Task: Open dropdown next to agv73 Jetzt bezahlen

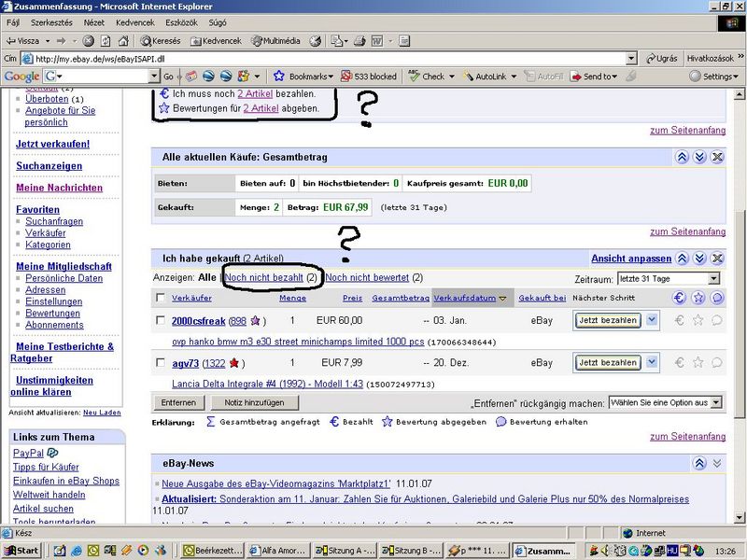Action: pyautogui.click(x=652, y=362)
